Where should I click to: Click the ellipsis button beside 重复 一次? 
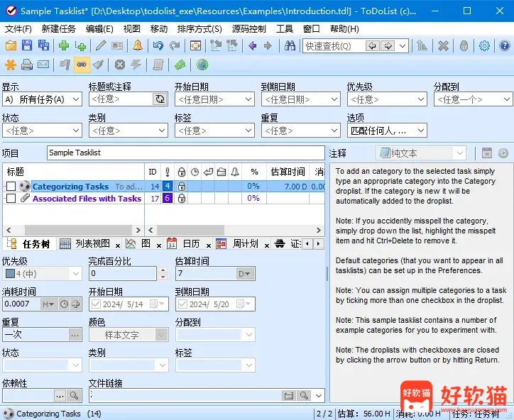[x=75, y=335]
